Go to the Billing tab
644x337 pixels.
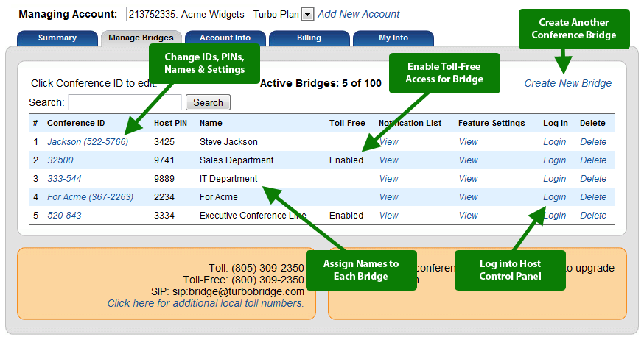(309, 38)
